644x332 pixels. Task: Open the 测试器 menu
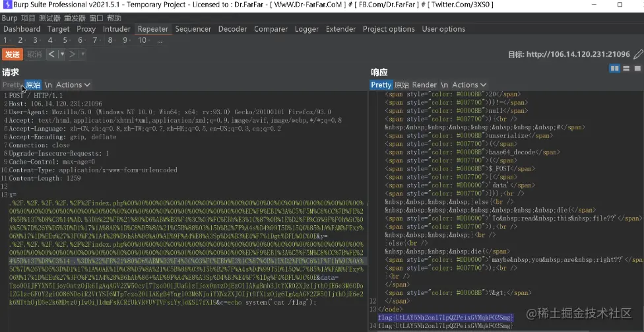[49, 18]
